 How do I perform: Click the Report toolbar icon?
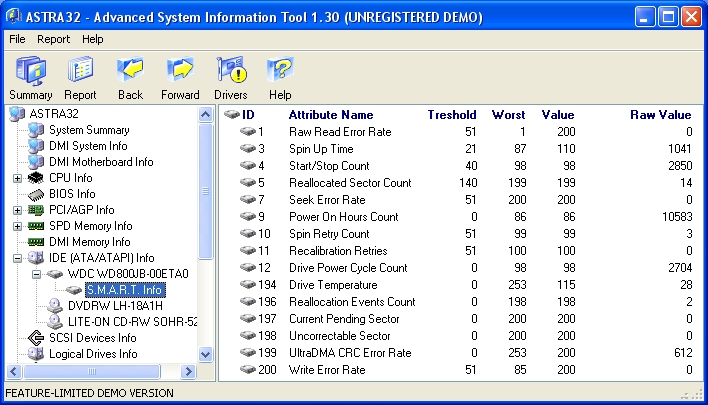pyautogui.click(x=80, y=70)
